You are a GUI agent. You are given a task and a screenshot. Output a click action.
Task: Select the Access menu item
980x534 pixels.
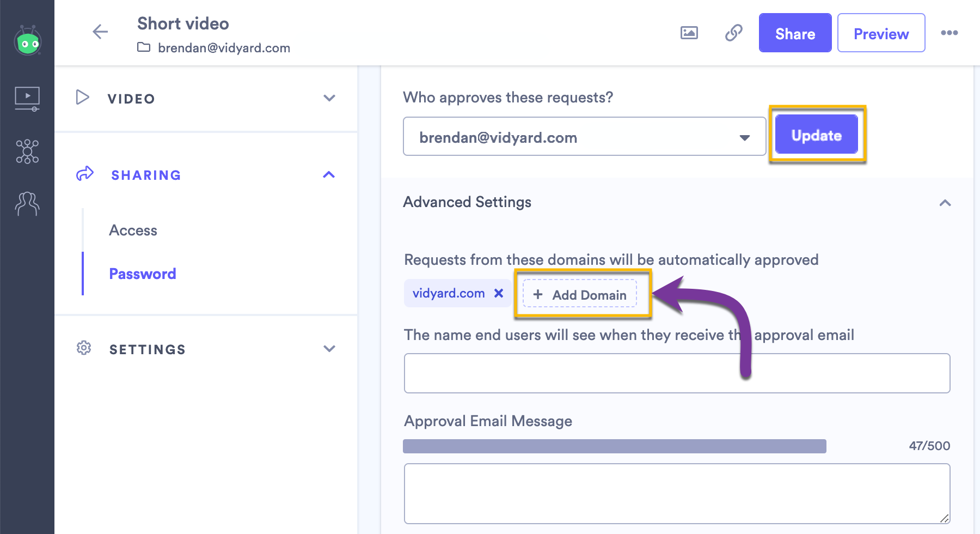pos(133,230)
